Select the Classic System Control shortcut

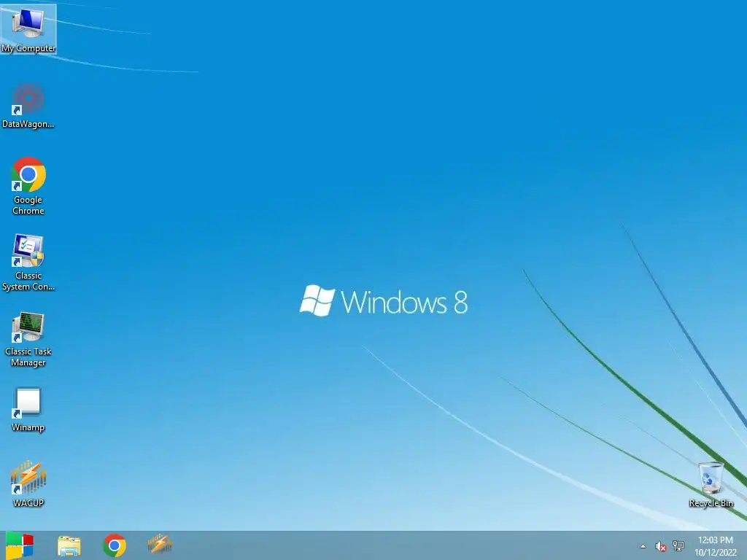[28, 262]
